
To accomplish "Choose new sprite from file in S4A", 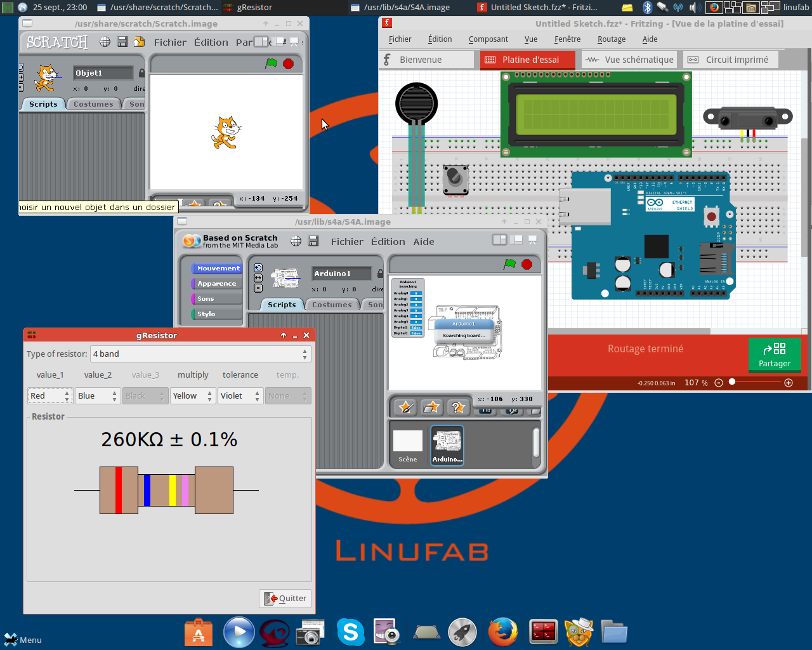I will point(432,407).
